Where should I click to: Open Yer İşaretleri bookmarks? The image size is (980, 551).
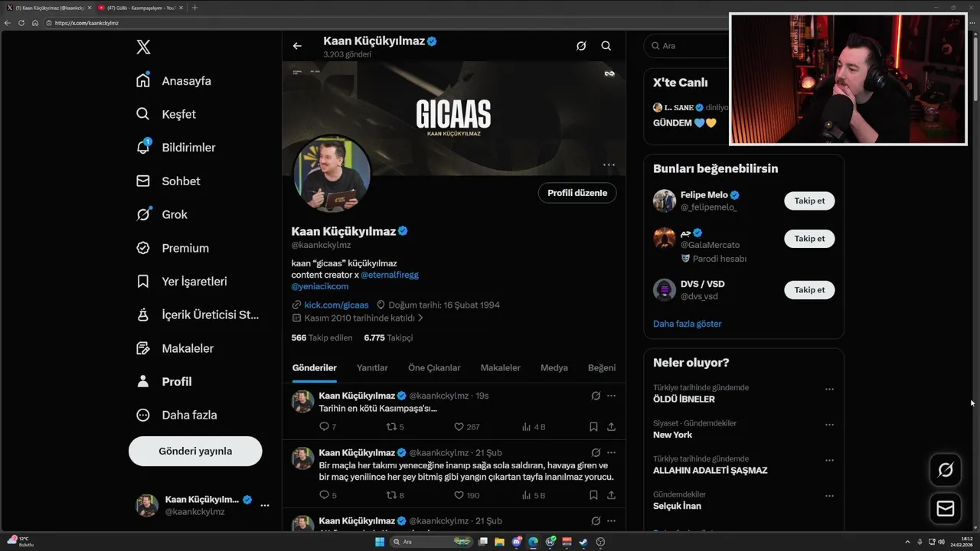tap(181, 282)
